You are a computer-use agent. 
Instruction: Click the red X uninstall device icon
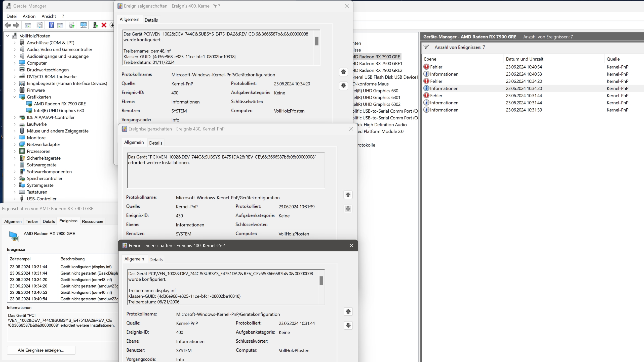(x=104, y=25)
